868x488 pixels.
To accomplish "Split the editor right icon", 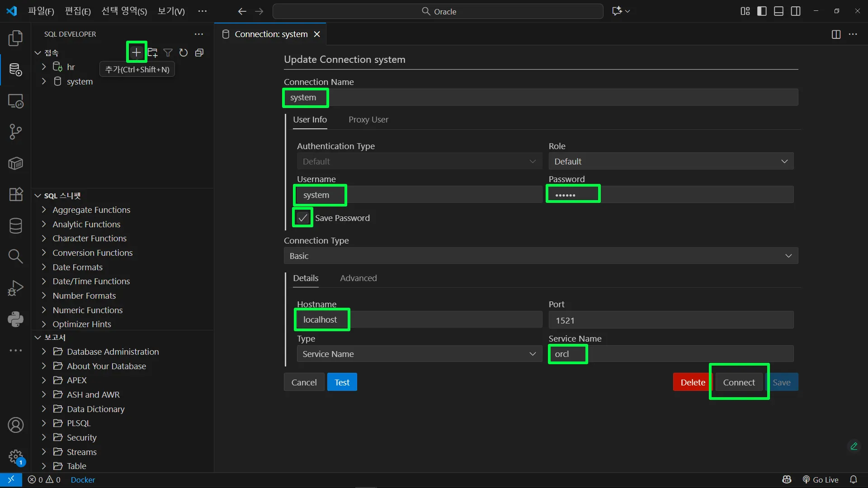I will pyautogui.click(x=836, y=34).
